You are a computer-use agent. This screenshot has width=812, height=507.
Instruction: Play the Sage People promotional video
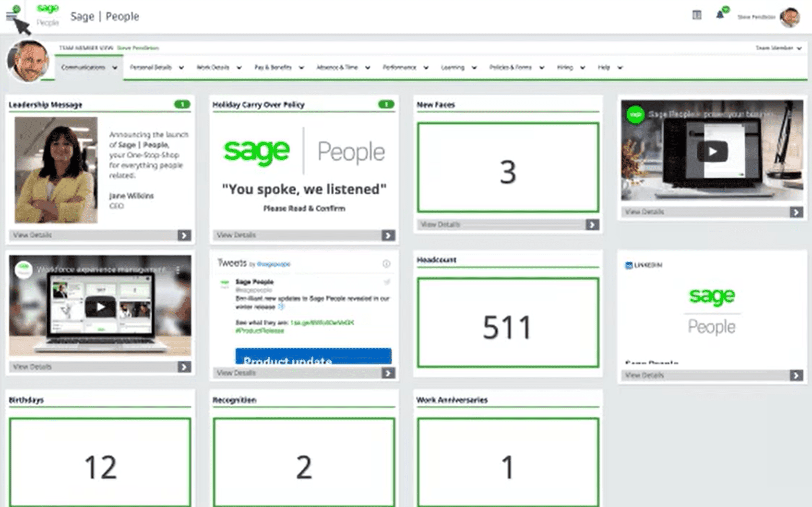coord(712,152)
